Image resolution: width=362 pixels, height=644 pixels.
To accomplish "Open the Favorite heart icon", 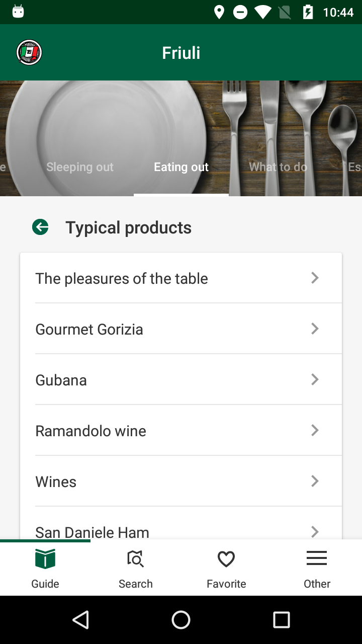I will point(226,559).
